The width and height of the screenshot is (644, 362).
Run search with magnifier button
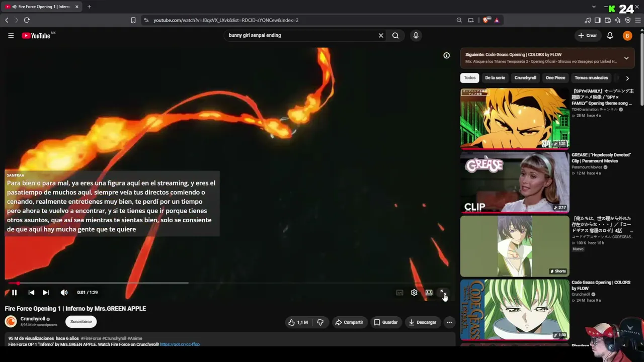[x=395, y=36]
